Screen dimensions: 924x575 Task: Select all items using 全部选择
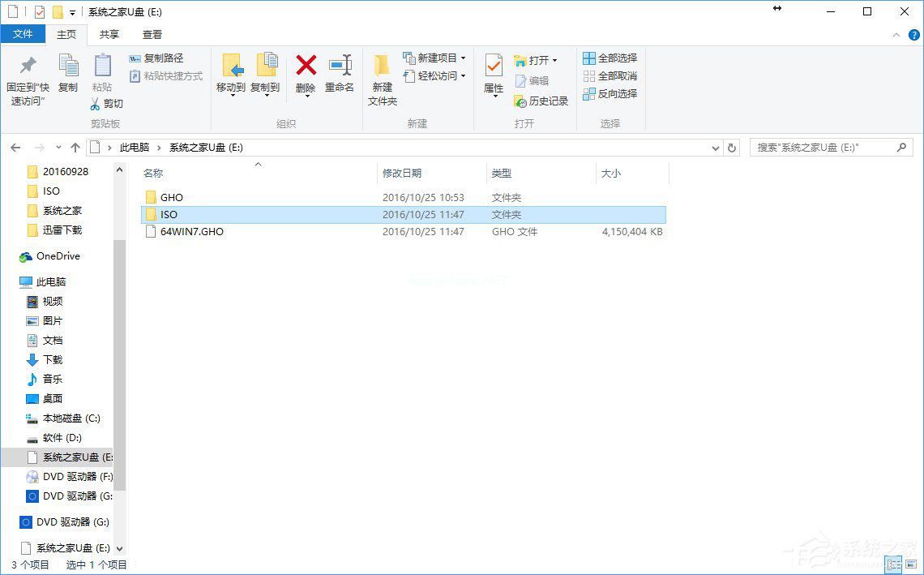click(610, 58)
